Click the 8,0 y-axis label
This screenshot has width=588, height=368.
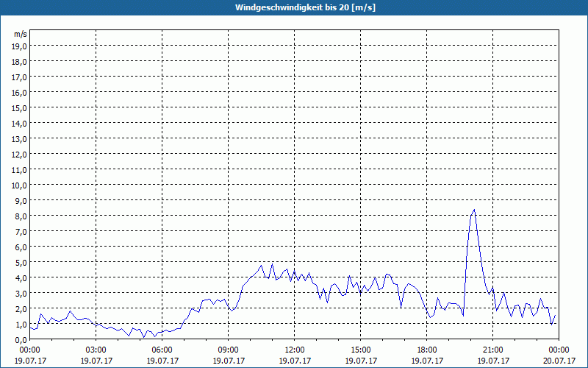point(22,216)
